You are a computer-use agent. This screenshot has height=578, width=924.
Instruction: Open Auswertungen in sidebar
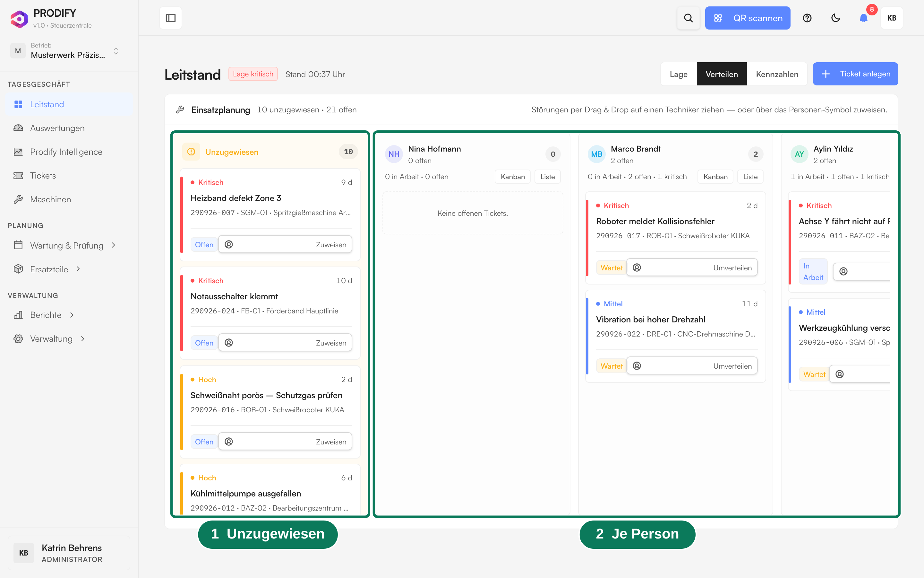(69, 128)
